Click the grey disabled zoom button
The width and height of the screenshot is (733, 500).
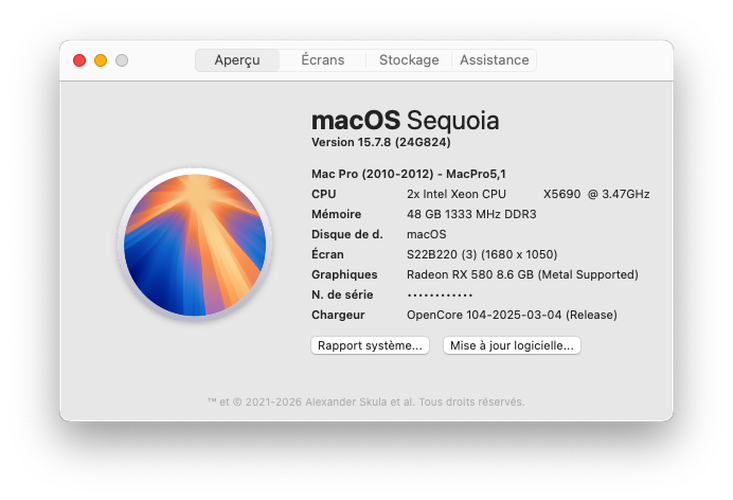(x=122, y=60)
